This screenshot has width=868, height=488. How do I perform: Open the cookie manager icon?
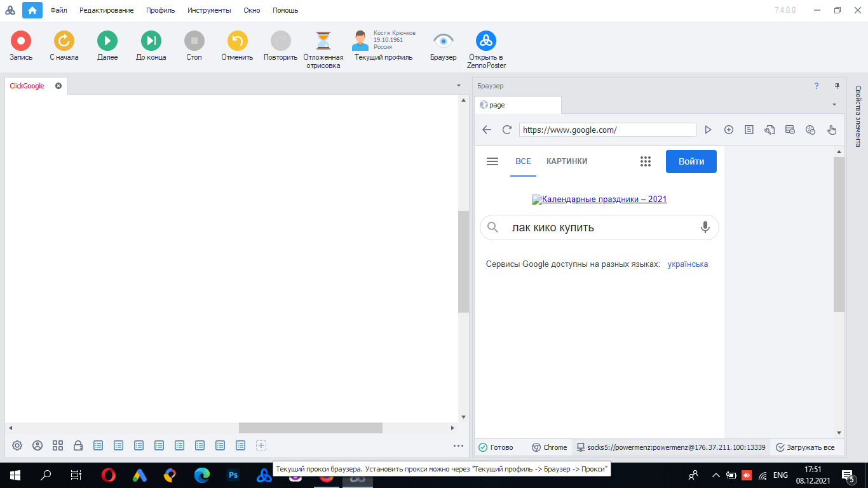click(810, 130)
